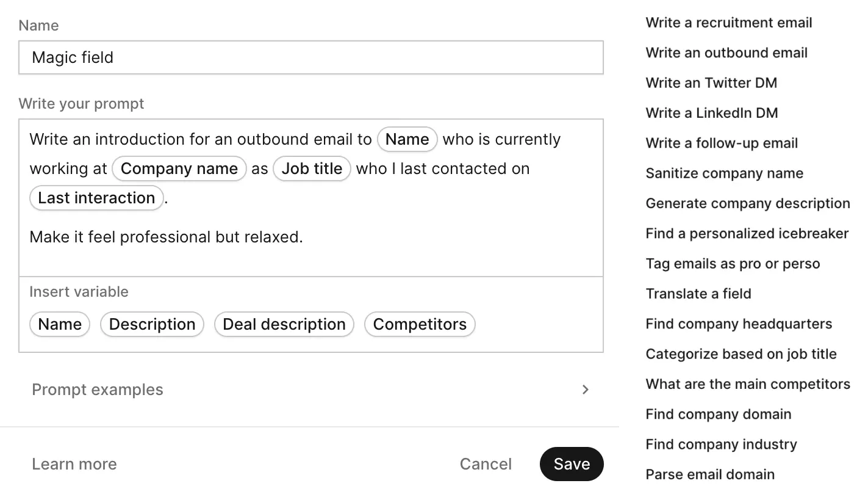Image resolution: width=868 pixels, height=497 pixels.
Task: Select Sanitize company name example
Action: point(725,173)
